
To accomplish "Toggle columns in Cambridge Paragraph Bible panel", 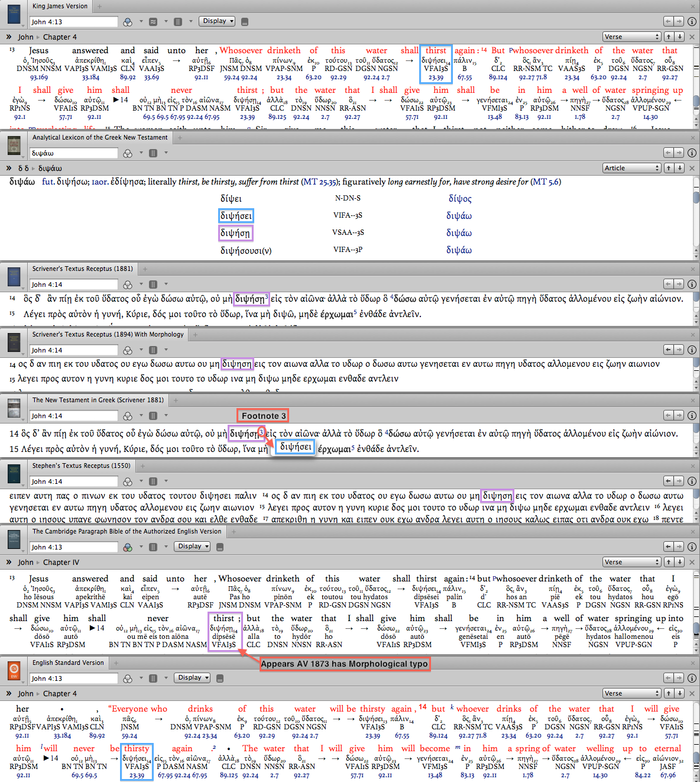I will pos(153,547).
